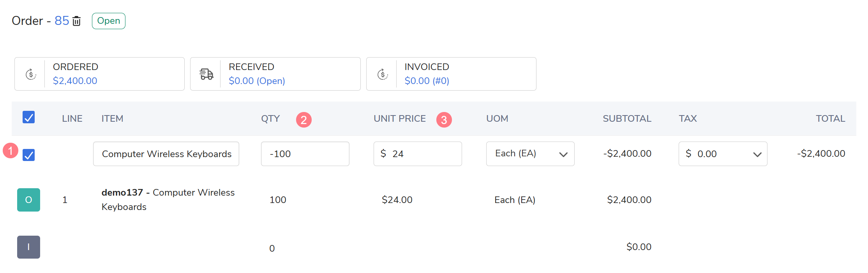Viewport: 868px width, 273px height.
Task: Toggle the select-all checkbox in table header
Action: 29,117
